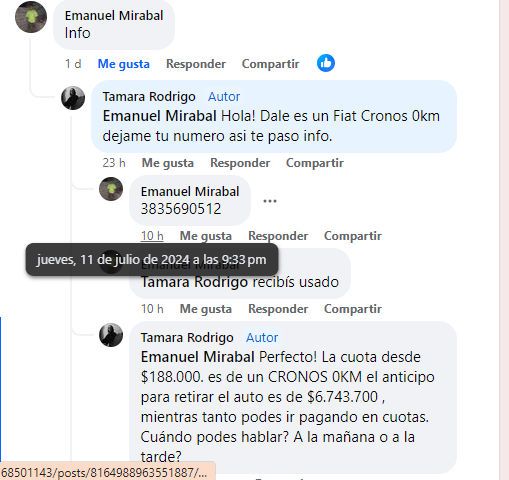The image size is (509, 480).
Task: Open Tamara Rodrigo's avatar on Fiat Cronos reply
Action: click(73, 98)
